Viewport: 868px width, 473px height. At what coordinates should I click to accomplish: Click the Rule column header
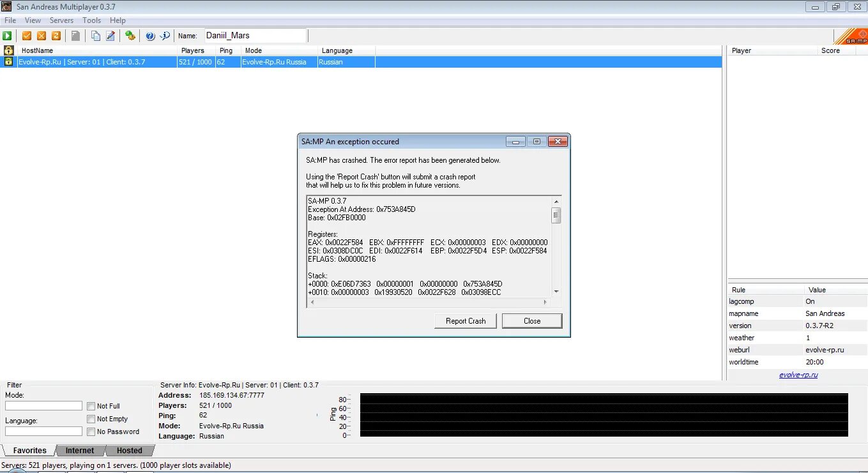(x=766, y=290)
